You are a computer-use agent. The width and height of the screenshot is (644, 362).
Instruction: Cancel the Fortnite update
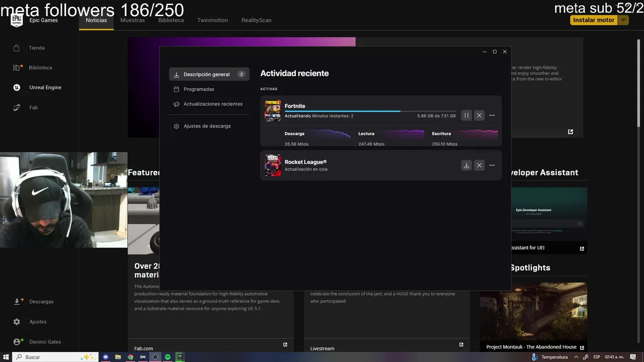[x=479, y=115]
